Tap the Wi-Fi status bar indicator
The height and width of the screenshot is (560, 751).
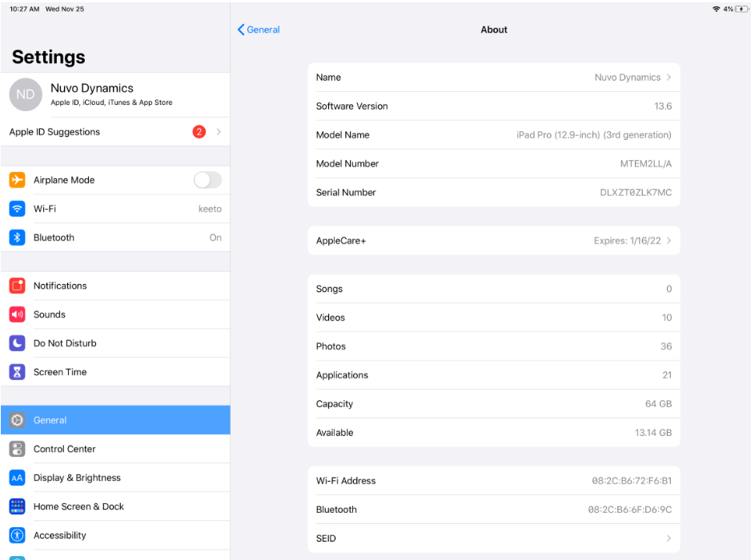pos(716,9)
